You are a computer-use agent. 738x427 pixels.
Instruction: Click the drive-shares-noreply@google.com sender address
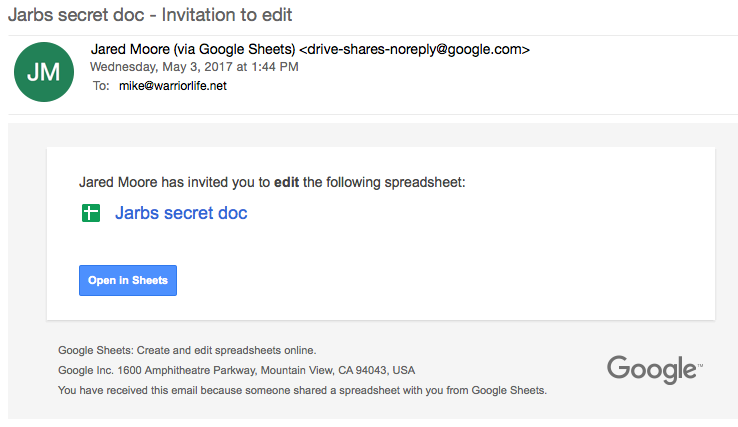pos(415,49)
